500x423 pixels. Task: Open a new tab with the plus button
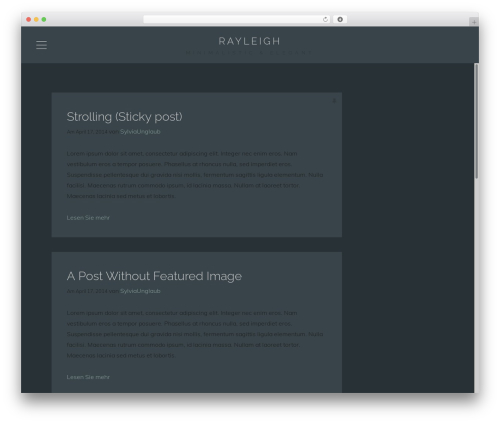pyautogui.click(x=474, y=22)
